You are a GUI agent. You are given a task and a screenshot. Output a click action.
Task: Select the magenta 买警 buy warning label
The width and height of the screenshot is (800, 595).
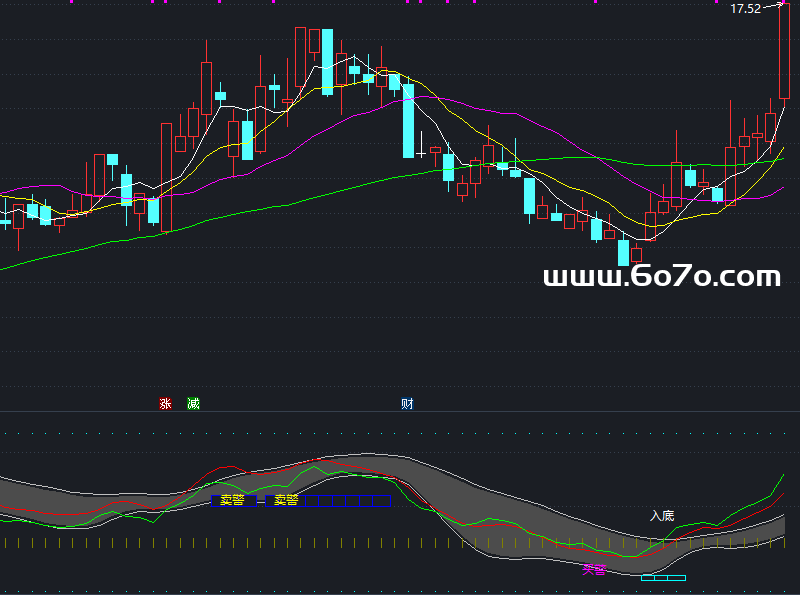point(595,570)
